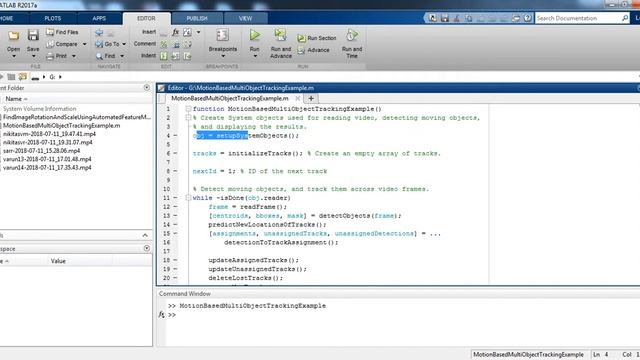
Task: Click the copy icon in the quick access toolbar
Action: 469,18
